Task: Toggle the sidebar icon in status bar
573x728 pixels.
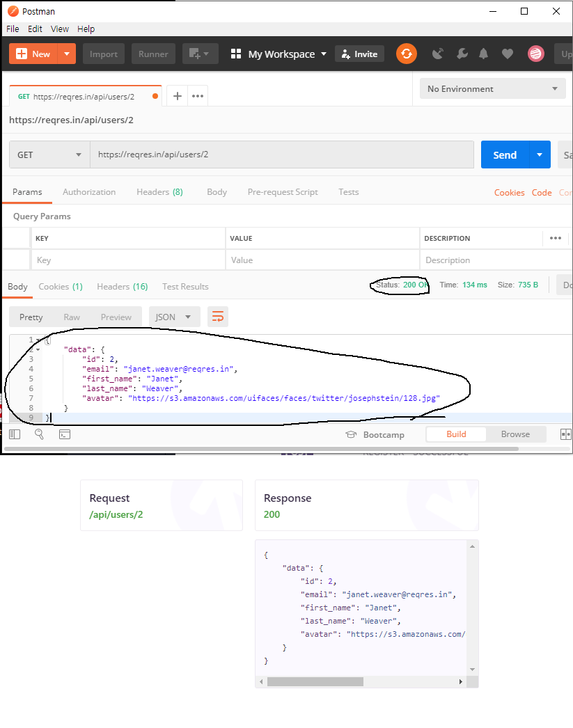Action: (x=15, y=434)
